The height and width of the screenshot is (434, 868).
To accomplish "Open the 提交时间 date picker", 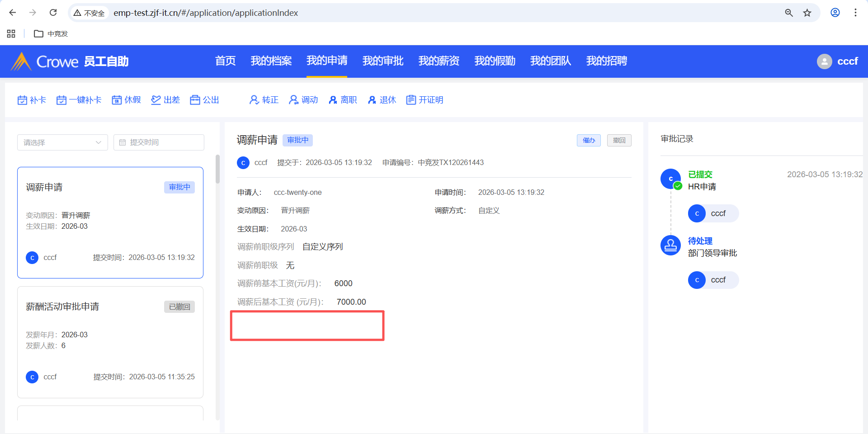I will (159, 142).
